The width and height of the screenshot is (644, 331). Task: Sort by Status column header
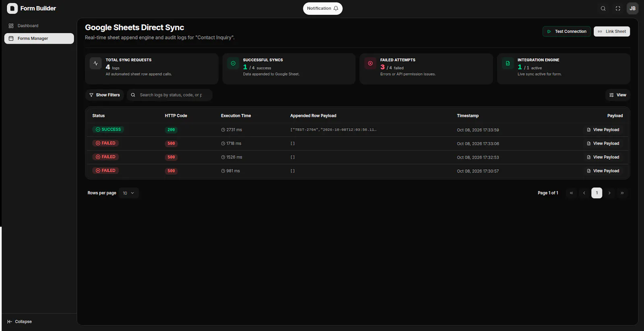point(99,116)
